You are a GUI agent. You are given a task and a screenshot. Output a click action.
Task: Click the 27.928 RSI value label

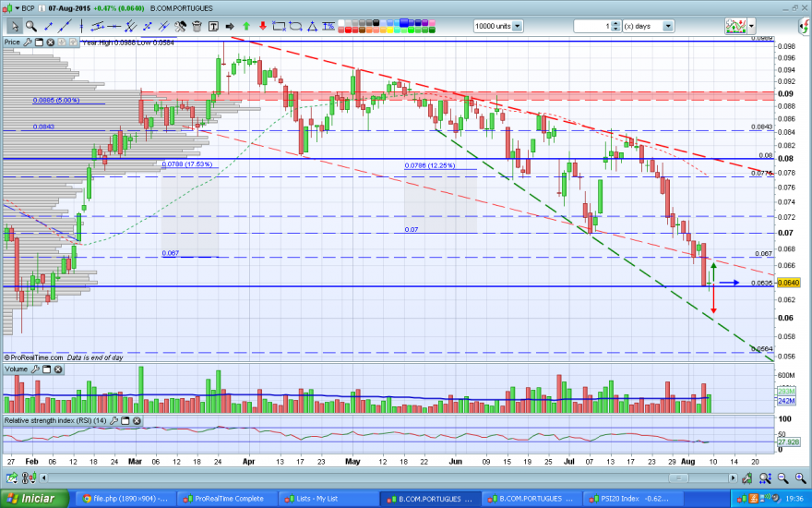[x=788, y=442]
